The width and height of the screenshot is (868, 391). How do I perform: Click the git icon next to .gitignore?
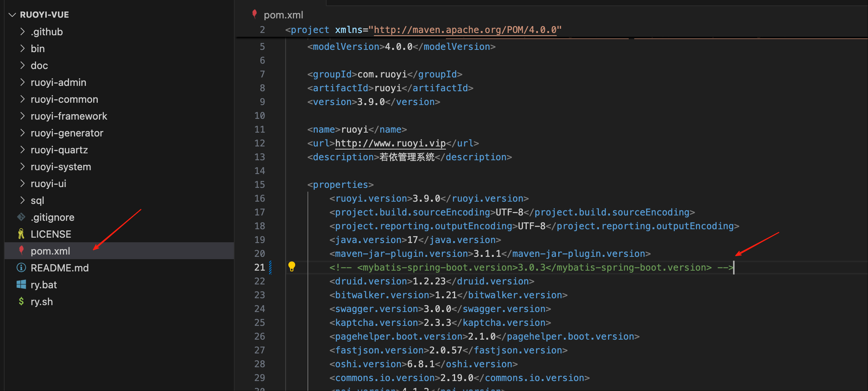[21, 217]
